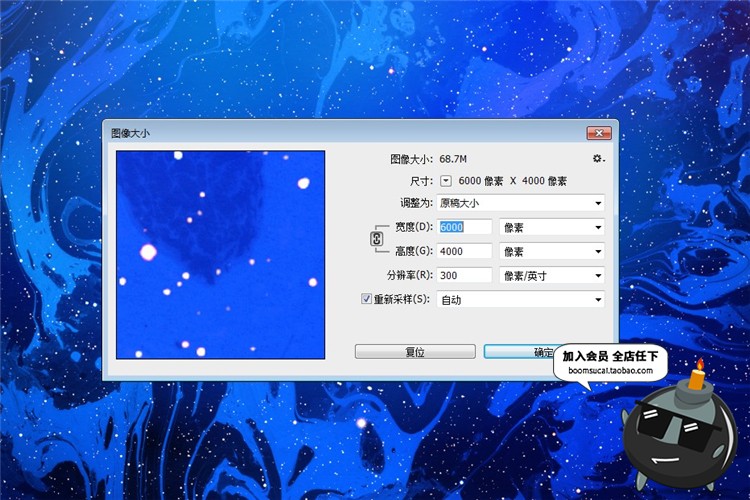Click the 图像大小: 68.7M text
The height and width of the screenshot is (500, 750).
(428, 159)
